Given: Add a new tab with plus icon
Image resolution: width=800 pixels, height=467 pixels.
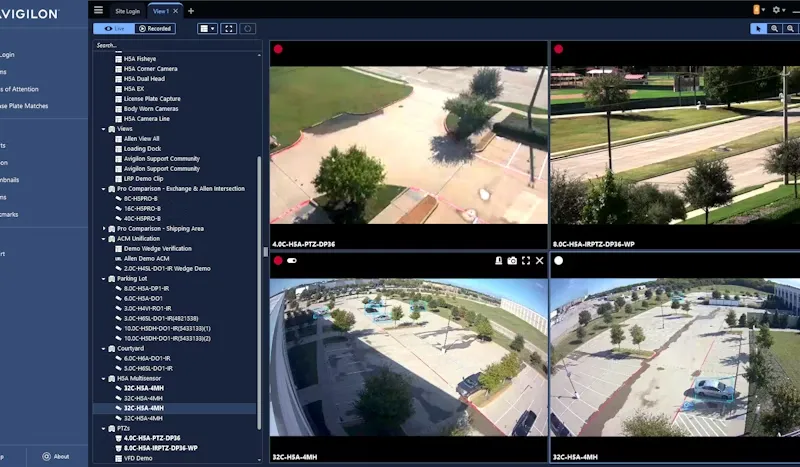Looking at the screenshot, I should (x=191, y=11).
